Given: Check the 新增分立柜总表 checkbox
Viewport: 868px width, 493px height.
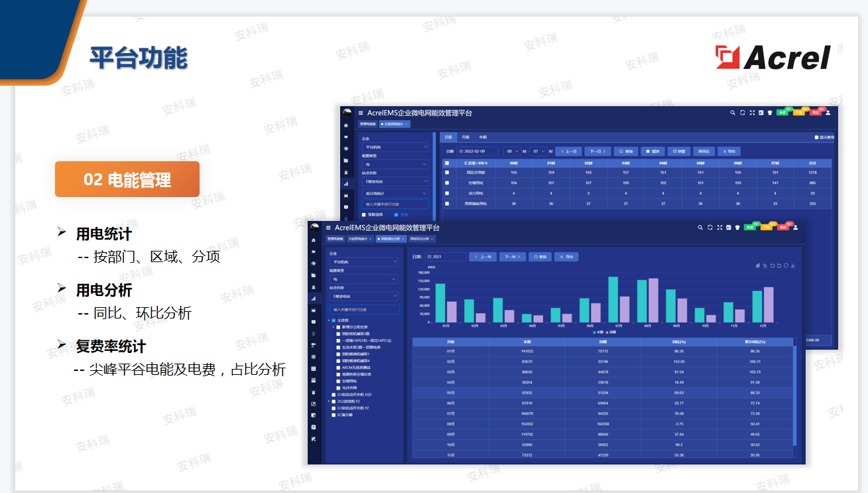Looking at the screenshot, I should pyautogui.click(x=338, y=327).
